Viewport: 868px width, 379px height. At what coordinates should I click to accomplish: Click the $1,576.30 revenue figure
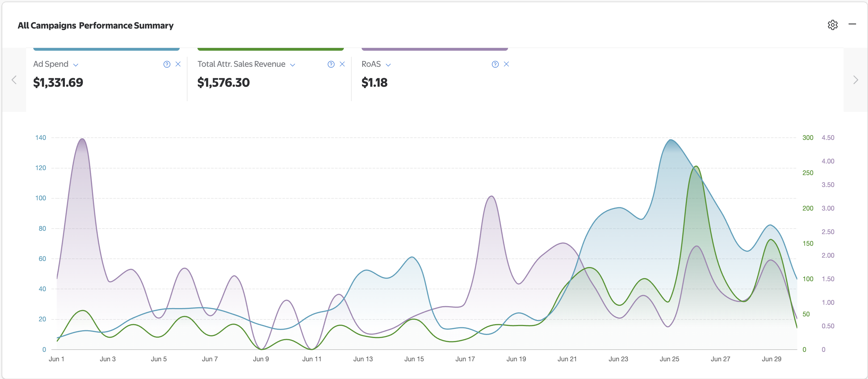[x=224, y=83]
